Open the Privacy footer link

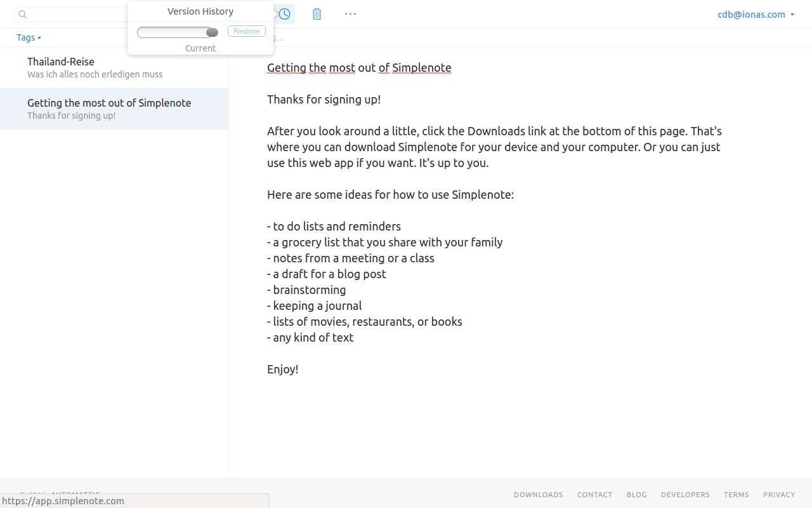pos(779,495)
